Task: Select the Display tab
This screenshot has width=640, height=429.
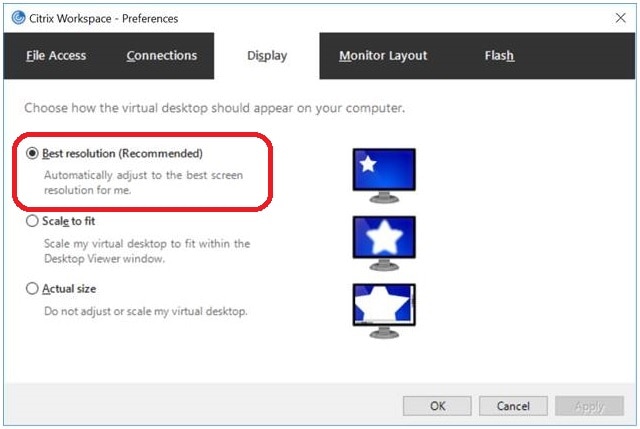Action: pyautogui.click(x=267, y=56)
